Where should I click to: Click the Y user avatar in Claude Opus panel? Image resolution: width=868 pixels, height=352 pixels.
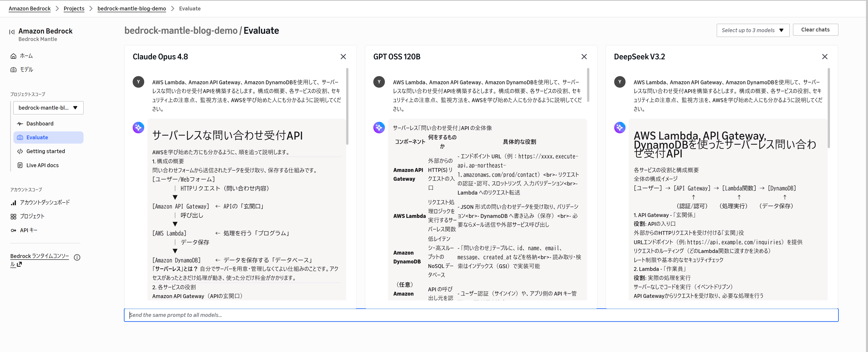tap(138, 82)
